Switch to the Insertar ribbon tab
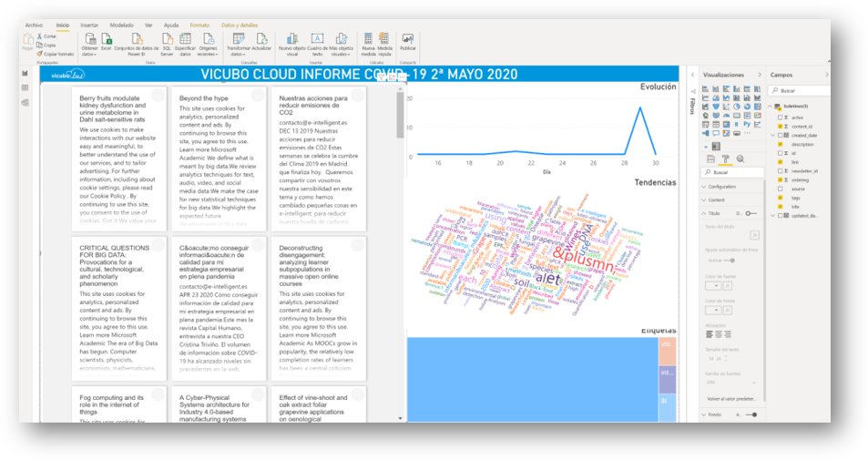868x460 pixels. (89, 26)
